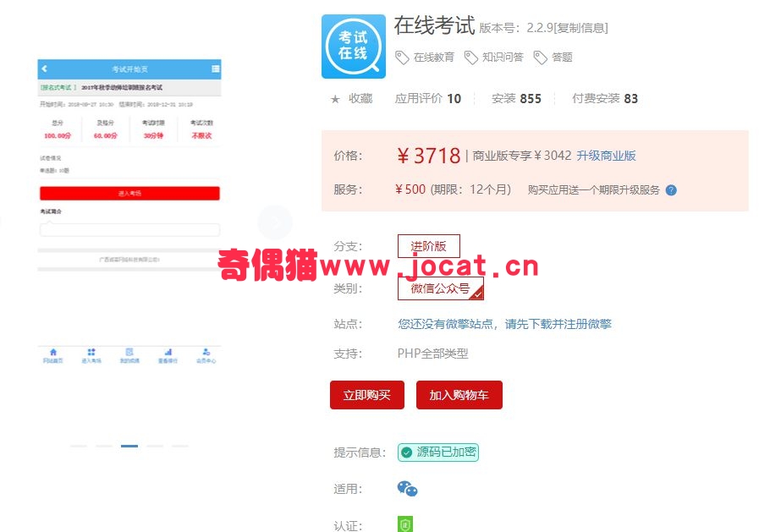The image size is (759, 532).
Task: Click the 在线考试 title heading
Action: [434, 25]
